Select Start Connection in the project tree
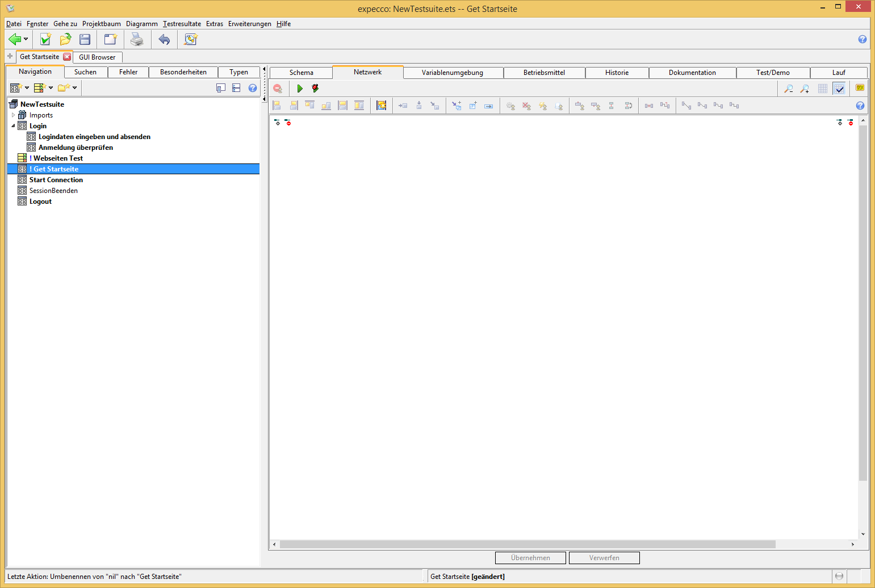This screenshot has height=588, width=875. (56, 180)
